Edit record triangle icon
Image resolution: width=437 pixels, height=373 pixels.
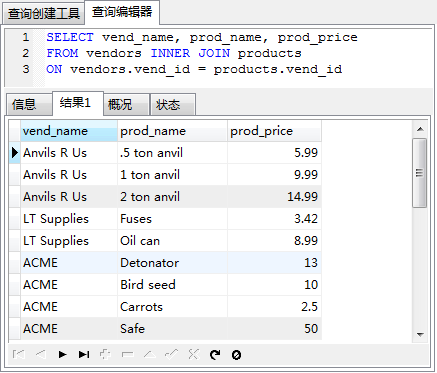[149, 354]
